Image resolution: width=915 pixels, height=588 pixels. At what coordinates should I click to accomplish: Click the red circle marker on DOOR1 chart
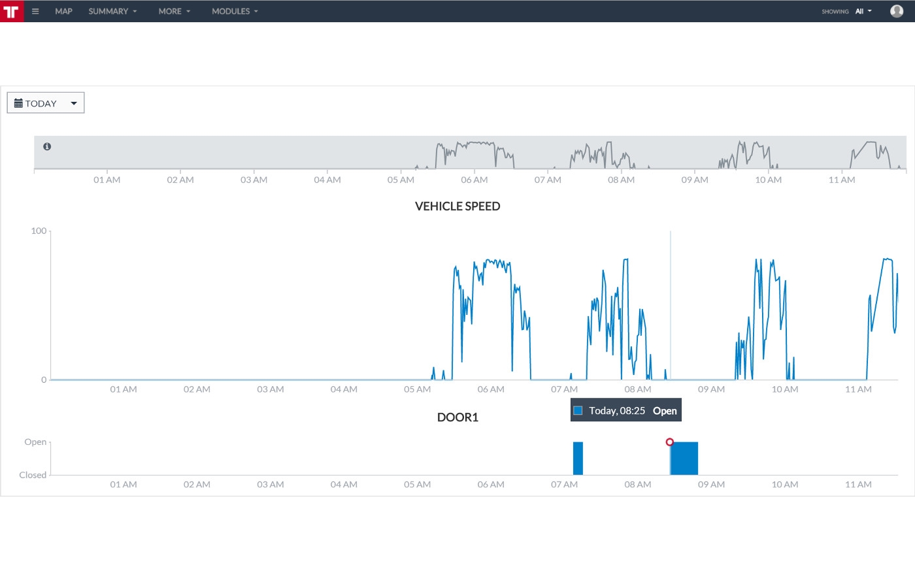click(669, 442)
